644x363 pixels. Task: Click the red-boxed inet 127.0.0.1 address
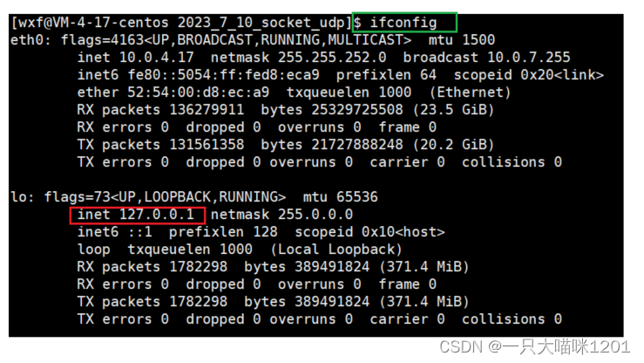coord(139,215)
